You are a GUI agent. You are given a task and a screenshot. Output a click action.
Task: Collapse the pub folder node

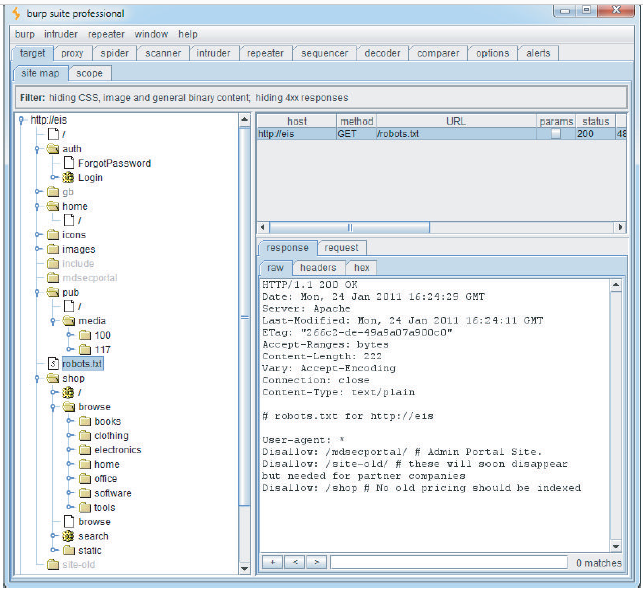37,293
